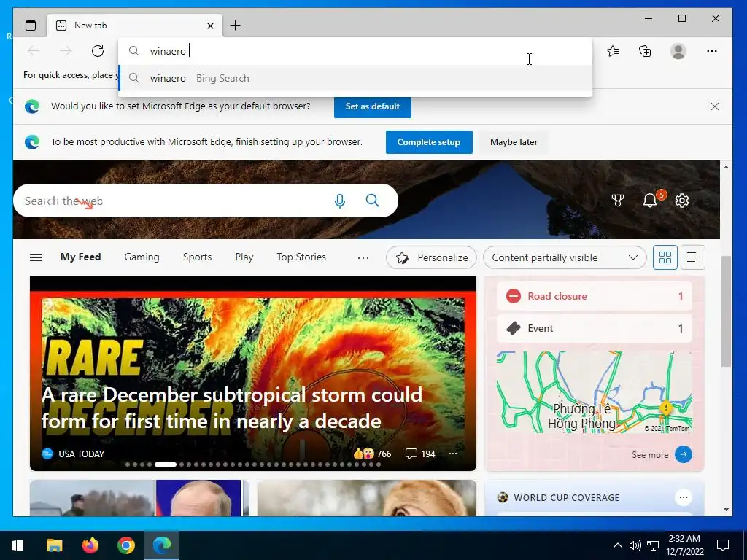Show more feed categories ellipsis
747x560 pixels.
[x=363, y=257]
